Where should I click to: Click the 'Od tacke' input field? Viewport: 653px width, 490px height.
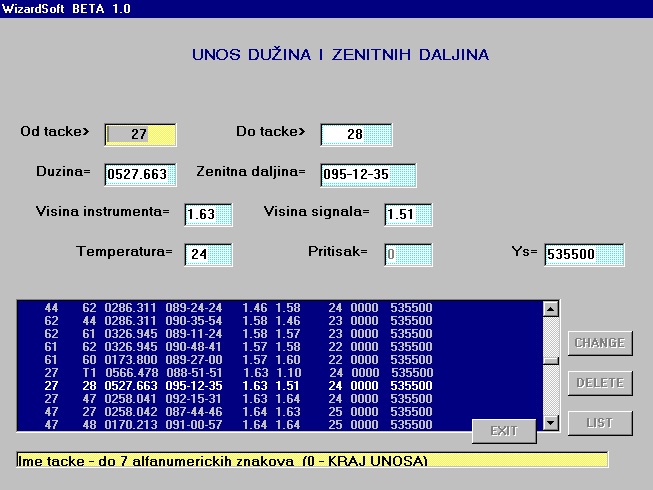pyautogui.click(x=140, y=134)
